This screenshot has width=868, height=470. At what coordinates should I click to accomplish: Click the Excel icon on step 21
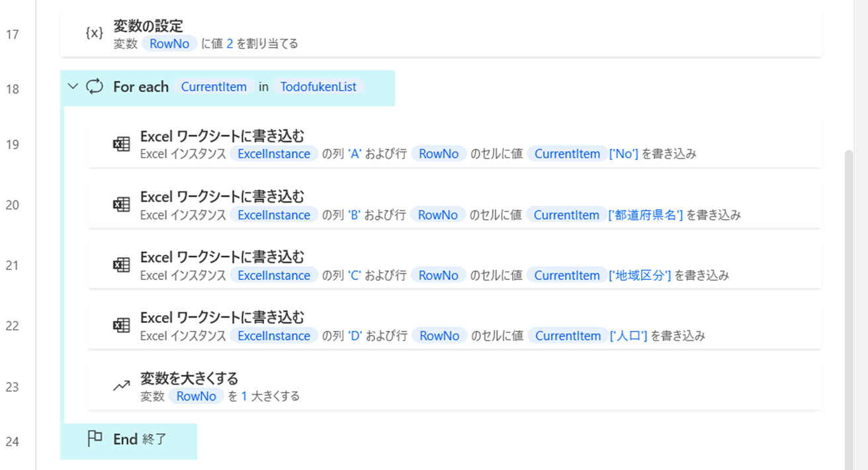[x=122, y=265]
